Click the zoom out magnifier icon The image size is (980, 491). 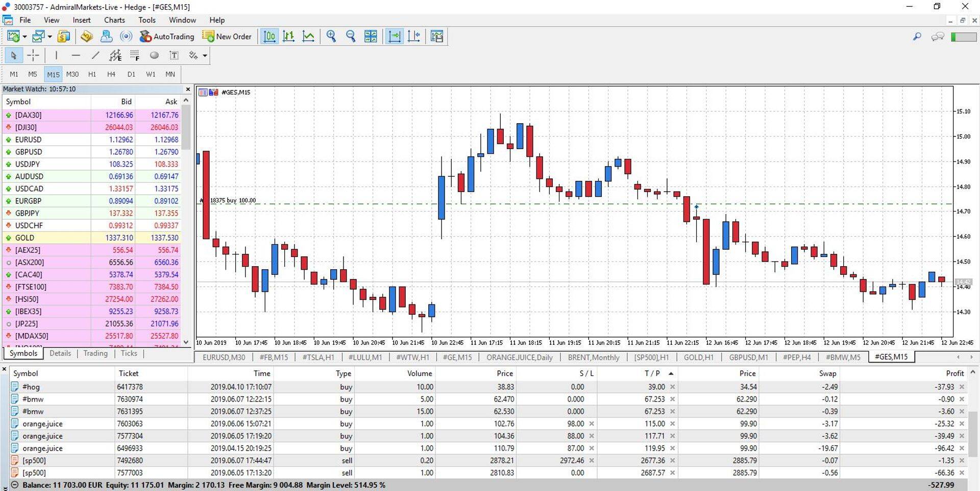351,36
